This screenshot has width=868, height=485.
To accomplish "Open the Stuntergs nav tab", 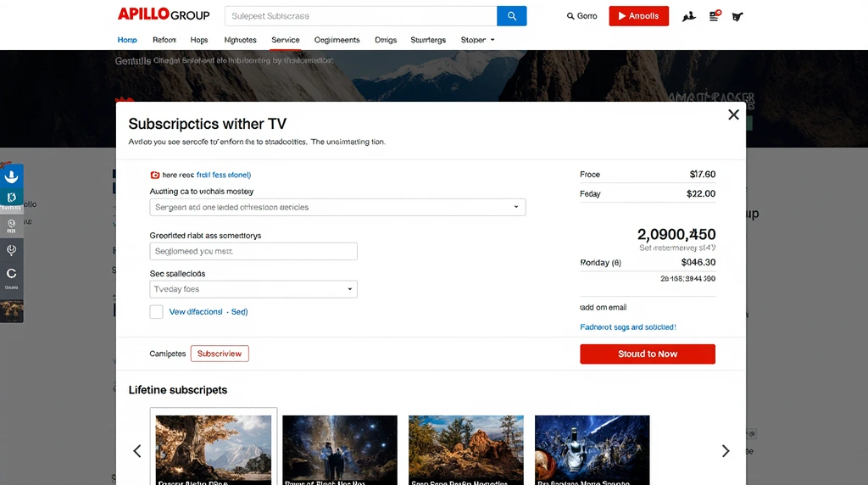I will [x=428, y=40].
